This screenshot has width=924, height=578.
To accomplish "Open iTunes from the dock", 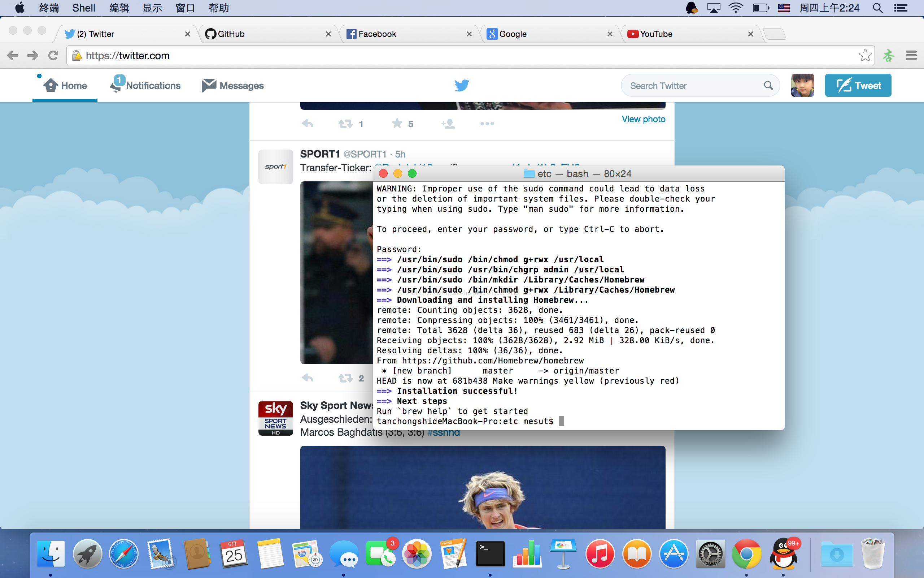I will pos(600,553).
